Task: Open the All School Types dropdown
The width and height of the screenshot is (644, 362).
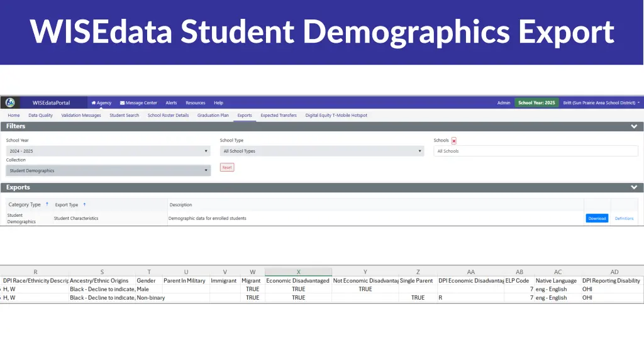Action: point(321,151)
